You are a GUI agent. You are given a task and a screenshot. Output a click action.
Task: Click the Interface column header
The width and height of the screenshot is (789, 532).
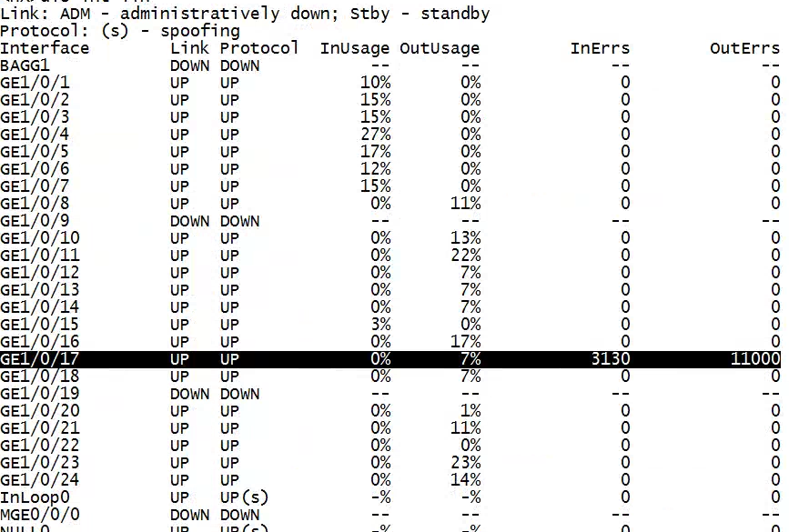click(45, 48)
